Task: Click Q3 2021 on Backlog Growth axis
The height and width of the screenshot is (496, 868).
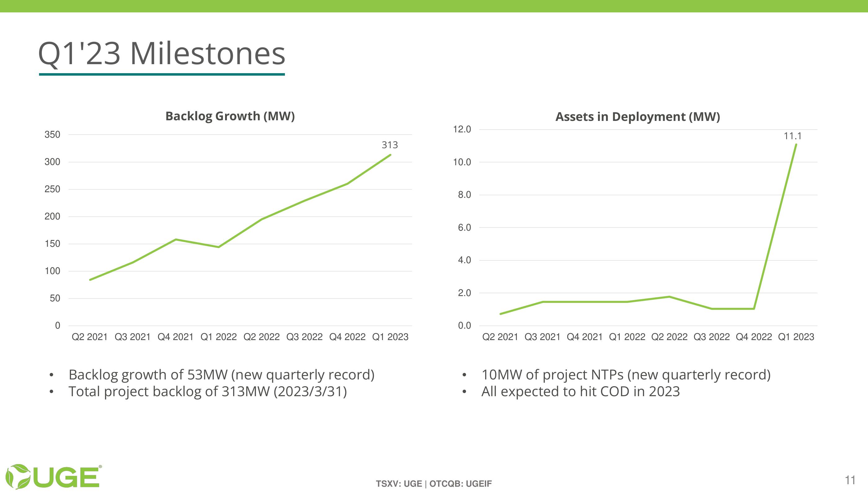Action: (x=132, y=337)
